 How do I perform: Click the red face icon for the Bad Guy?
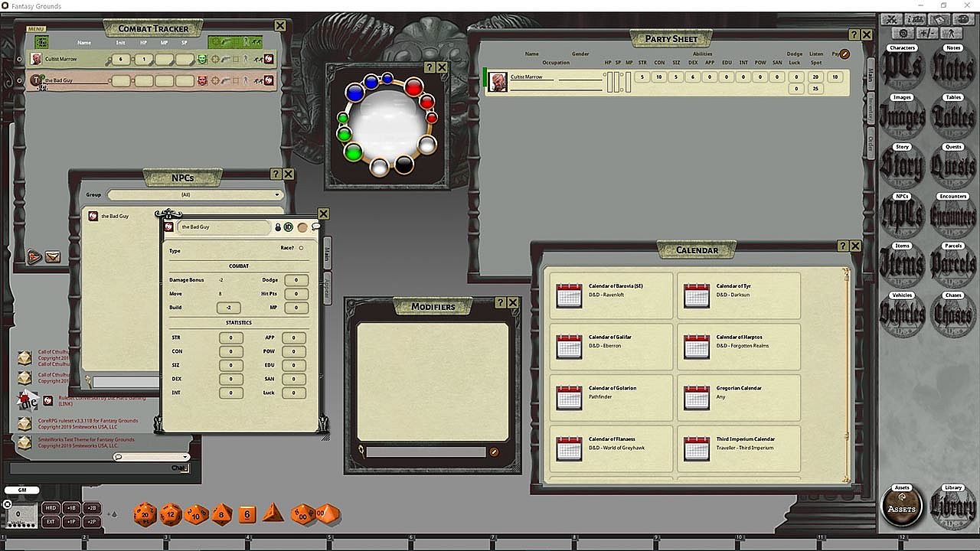pyautogui.click(x=202, y=80)
